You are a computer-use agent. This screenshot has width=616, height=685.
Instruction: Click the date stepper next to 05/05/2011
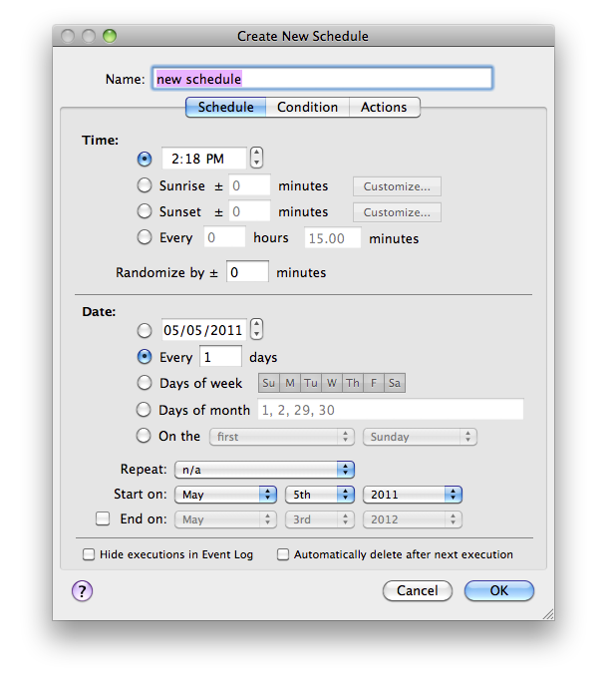click(257, 329)
